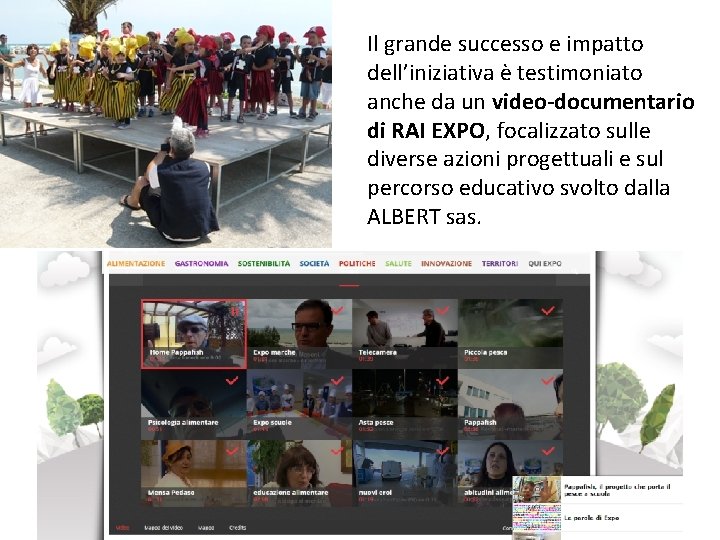Click the red checkmark on Expo marche
Image resolution: width=720 pixels, height=540 pixels.
[338, 311]
